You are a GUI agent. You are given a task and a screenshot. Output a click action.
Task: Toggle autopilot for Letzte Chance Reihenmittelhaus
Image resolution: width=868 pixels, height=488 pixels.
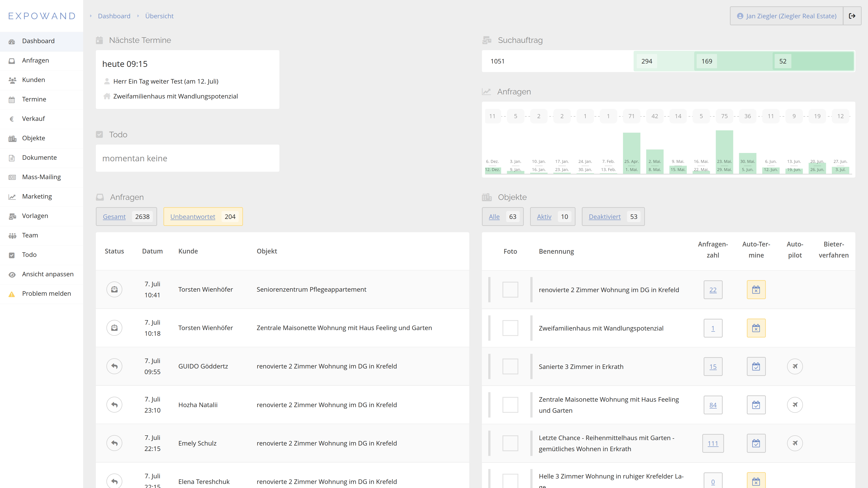pos(795,443)
